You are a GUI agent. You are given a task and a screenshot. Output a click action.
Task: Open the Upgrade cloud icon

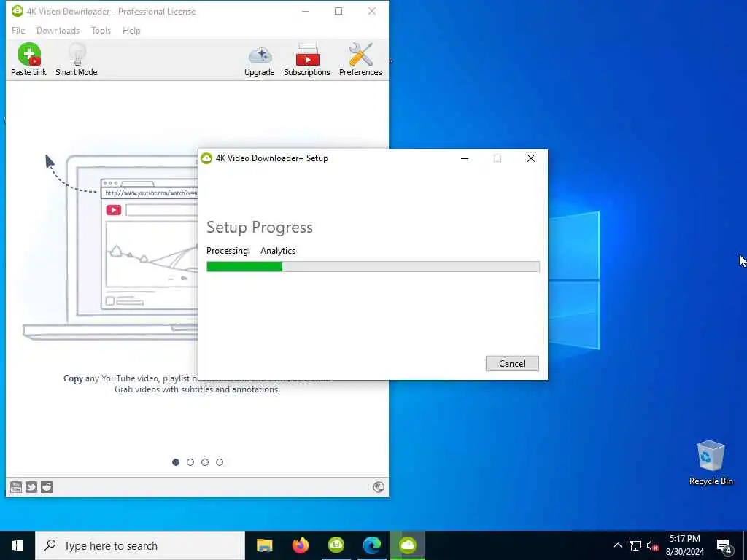tap(260, 60)
